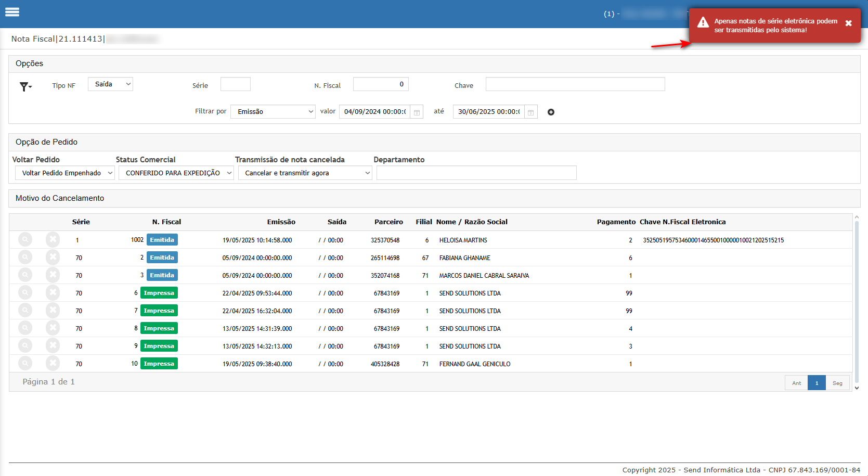Cancel series 70 note number 9

[x=53, y=345]
